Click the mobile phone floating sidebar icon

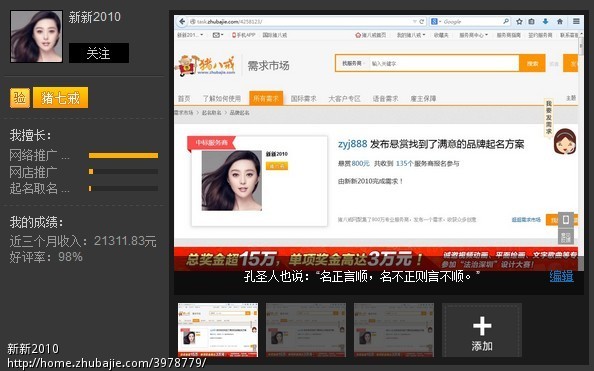coord(566,220)
